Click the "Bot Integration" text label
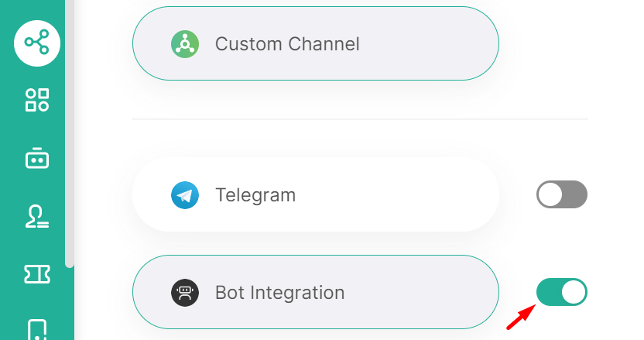Screen dimensions: 644x340 pos(279,293)
